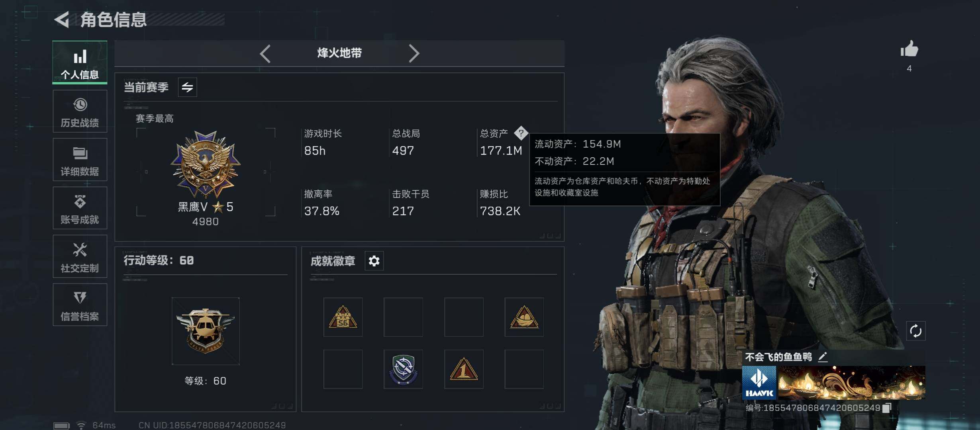Toggle the 当前赛季 season swap button
Image resolution: width=980 pixels, height=430 pixels.
click(187, 87)
